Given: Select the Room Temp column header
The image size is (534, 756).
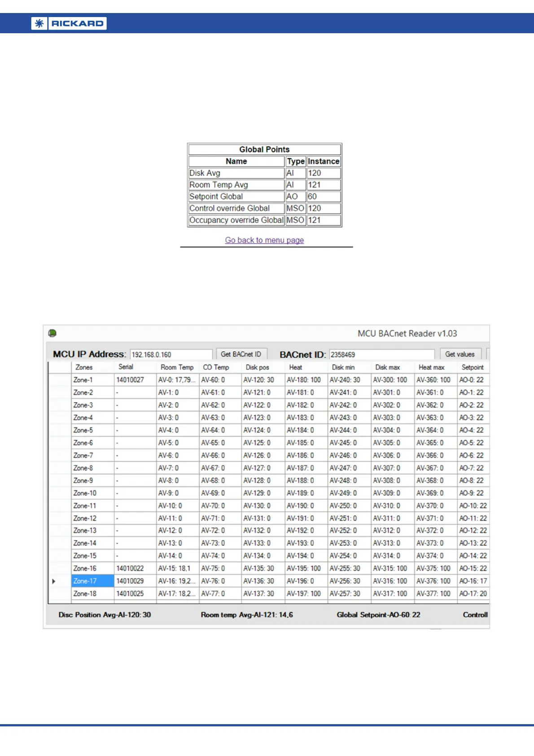Looking at the screenshot, I should (177, 367).
